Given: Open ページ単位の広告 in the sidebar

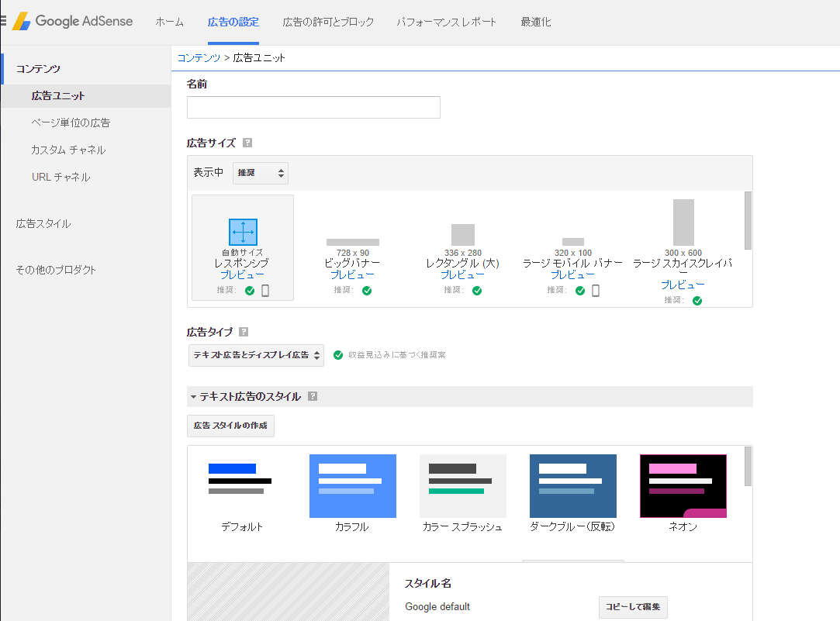Looking at the screenshot, I should tap(71, 123).
